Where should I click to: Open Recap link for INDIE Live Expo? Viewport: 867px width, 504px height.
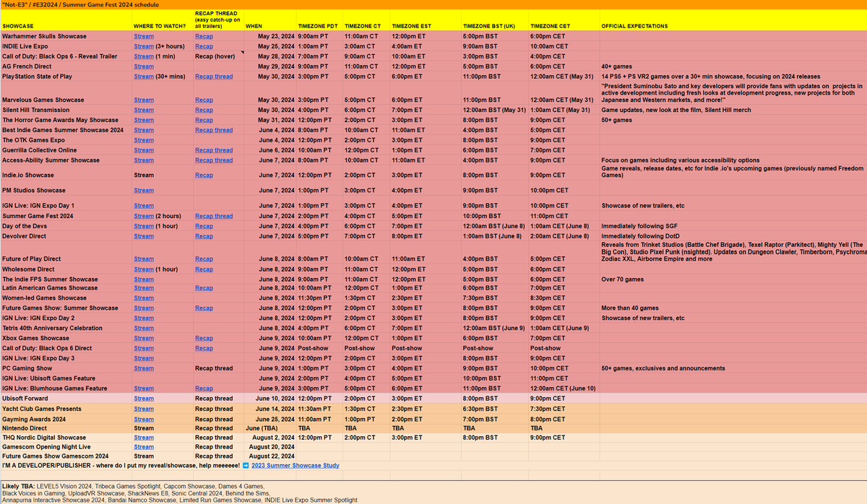click(204, 45)
